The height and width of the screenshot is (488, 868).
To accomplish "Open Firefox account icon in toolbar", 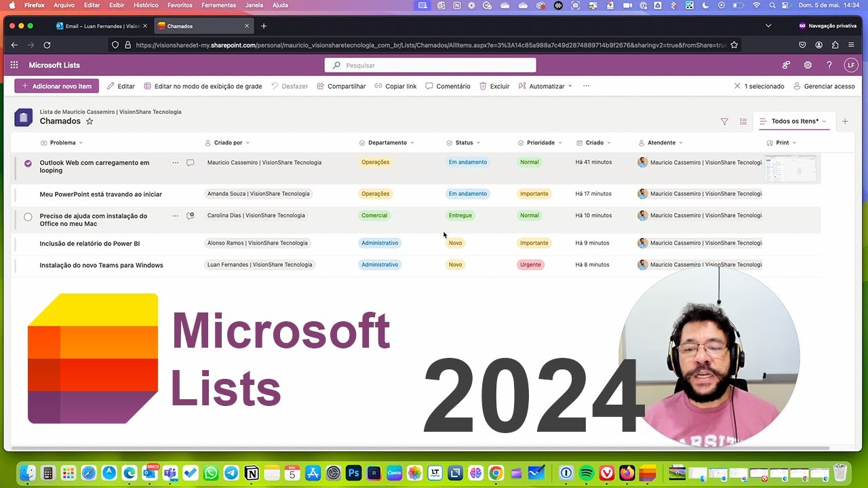I will 818,45.
